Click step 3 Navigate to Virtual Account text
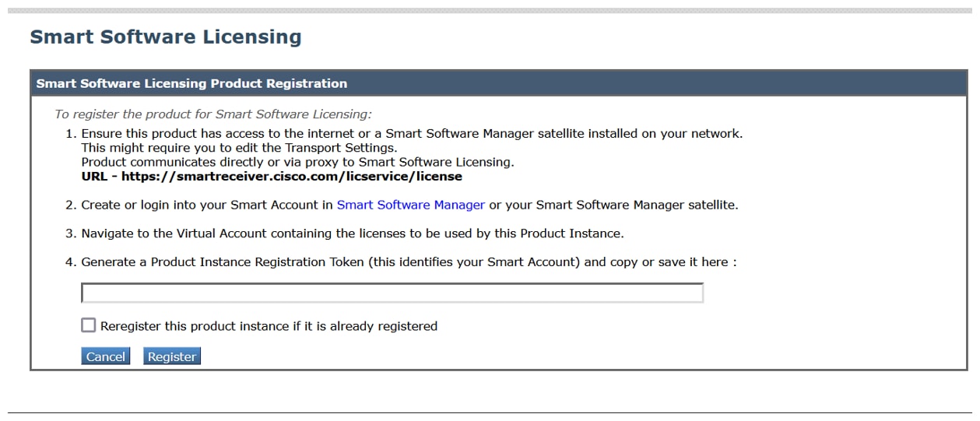Image resolution: width=980 pixels, height=421 pixels. click(353, 233)
